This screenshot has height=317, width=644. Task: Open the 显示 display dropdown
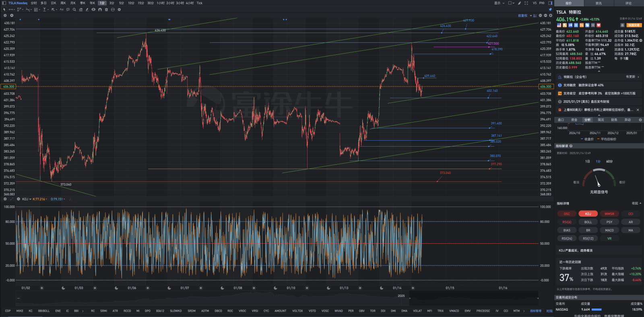click(499, 3)
